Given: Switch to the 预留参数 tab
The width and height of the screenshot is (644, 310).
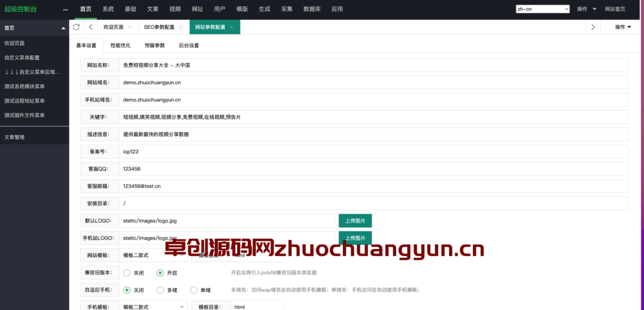Looking at the screenshot, I should click(x=155, y=45).
